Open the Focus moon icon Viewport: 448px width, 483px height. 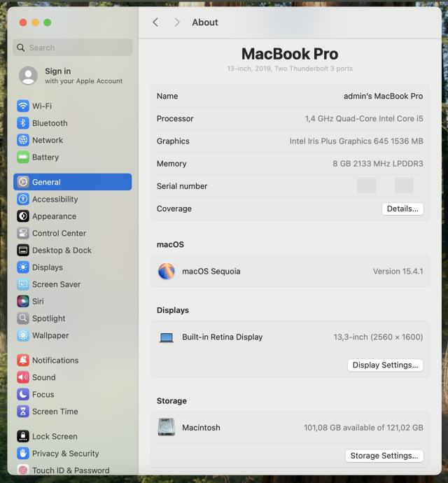pyautogui.click(x=23, y=394)
